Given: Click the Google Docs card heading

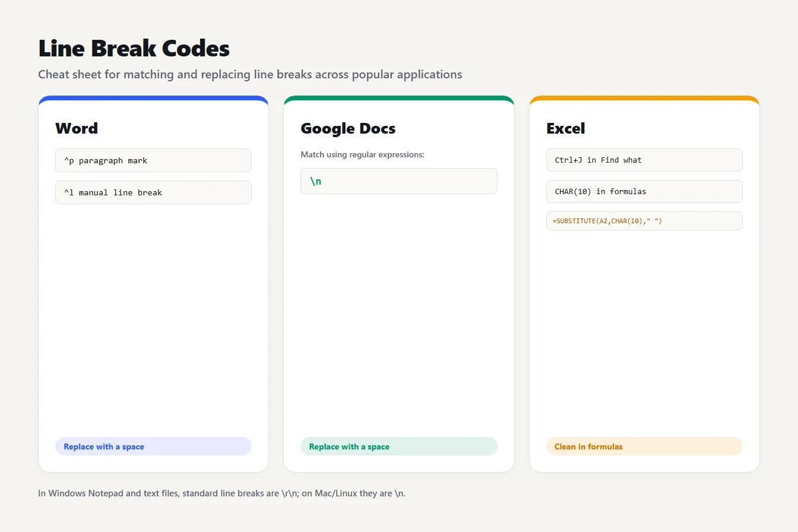Looking at the screenshot, I should pyautogui.click(x=348, y=128).
